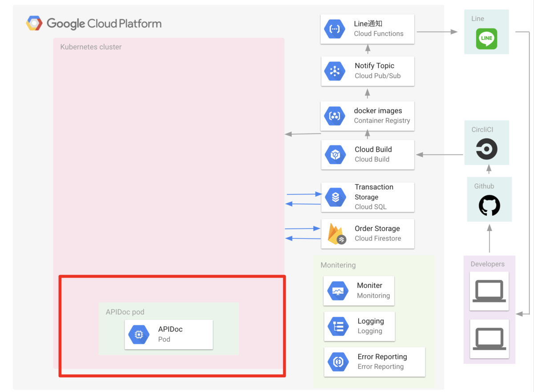This screenshot has width=534, height=392.
Task: Click the Cloud Functions icon beside Line通知
Action: coord(335,29)
